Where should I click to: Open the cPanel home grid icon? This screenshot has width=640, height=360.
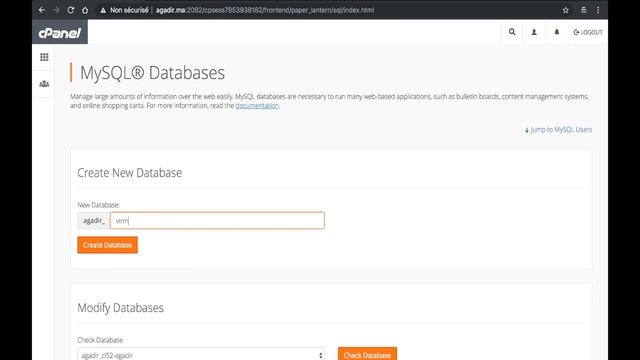(44, 57)
